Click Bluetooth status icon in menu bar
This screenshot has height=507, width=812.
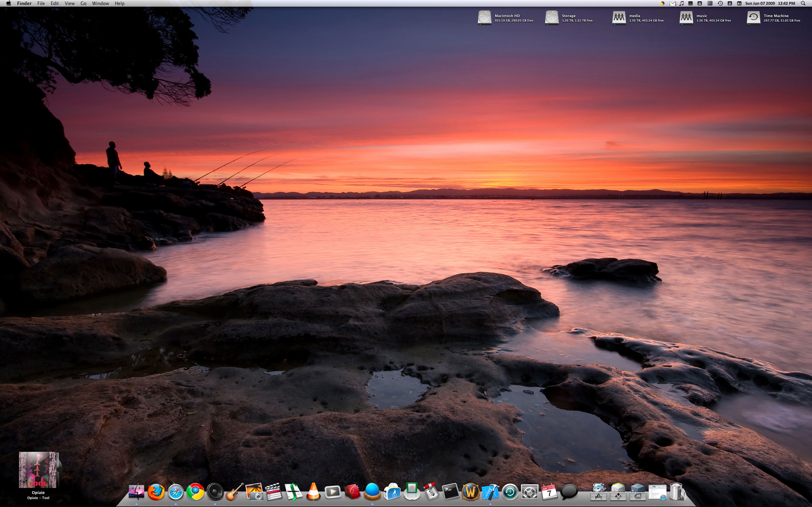pos(730,3)
